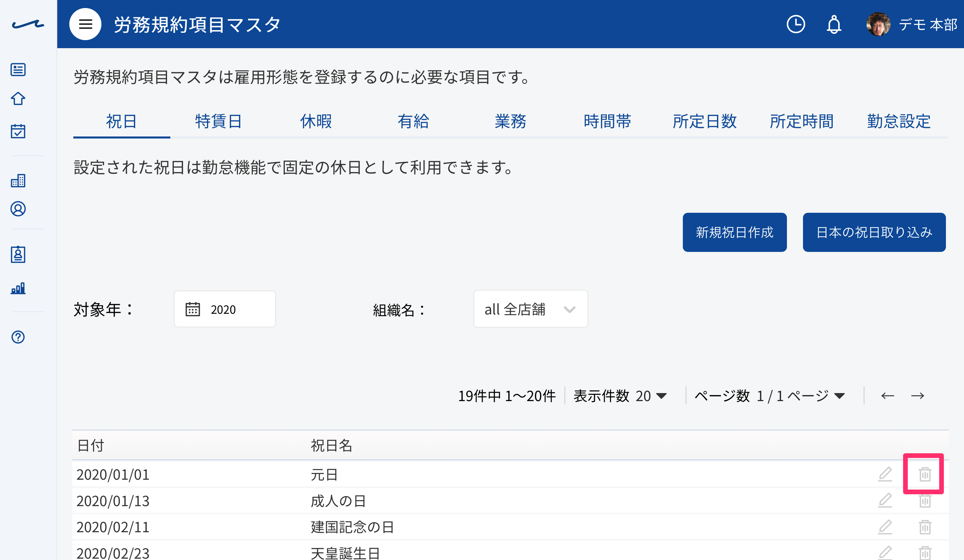This screenshot has height=560, width=964.
Task: Click the デモ 本部 user name
Action: point(928,24)
